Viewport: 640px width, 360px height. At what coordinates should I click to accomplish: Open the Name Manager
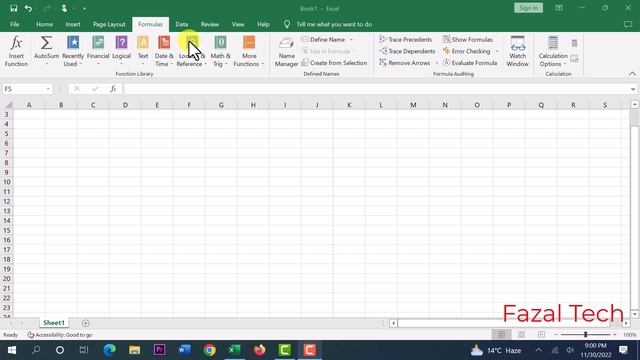(x=286, y=51)
